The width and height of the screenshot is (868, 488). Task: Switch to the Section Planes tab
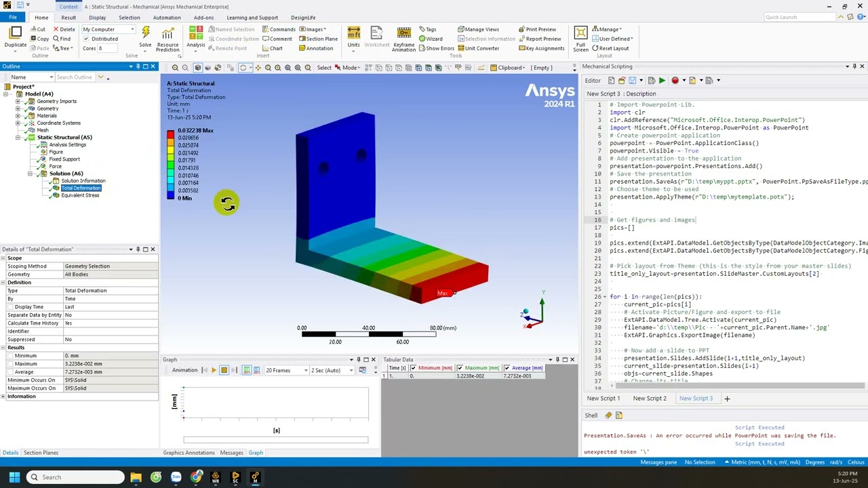click(x=41, y=453)
